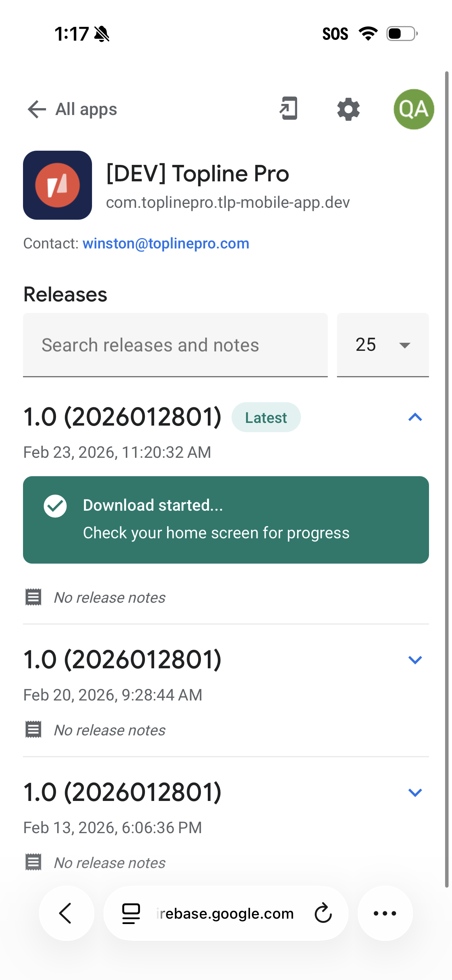Viewport: 452px width, 980px height.
Task: Focus the Search releases and notes field
Action: pyautogui.click(x=175, y=345)
